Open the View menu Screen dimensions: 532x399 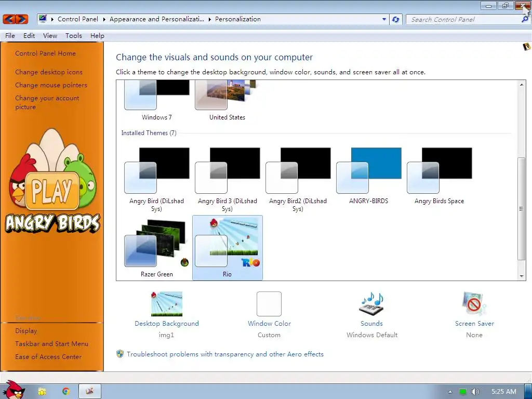(50, 36)
